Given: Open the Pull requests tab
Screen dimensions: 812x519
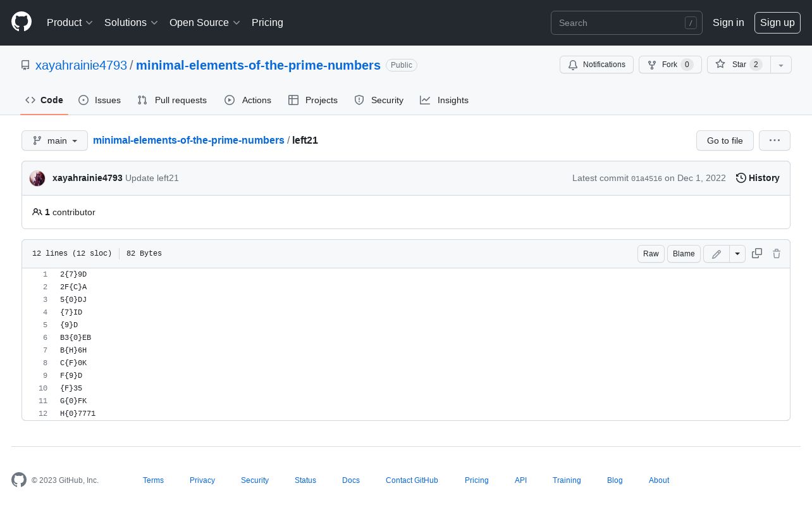Looking at the screenshot, I should point(172,100).
